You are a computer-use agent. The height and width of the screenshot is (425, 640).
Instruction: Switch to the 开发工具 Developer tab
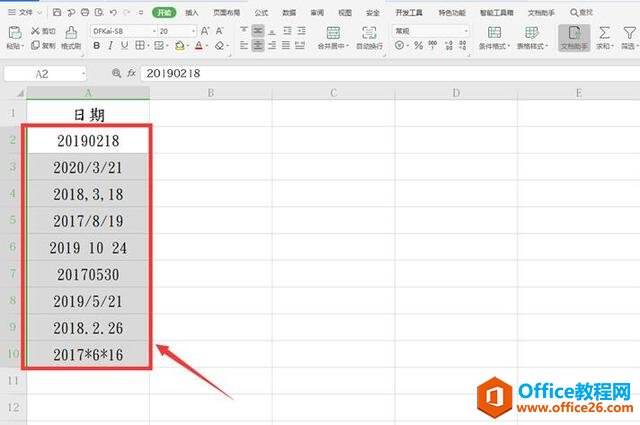tap(409, 13)
